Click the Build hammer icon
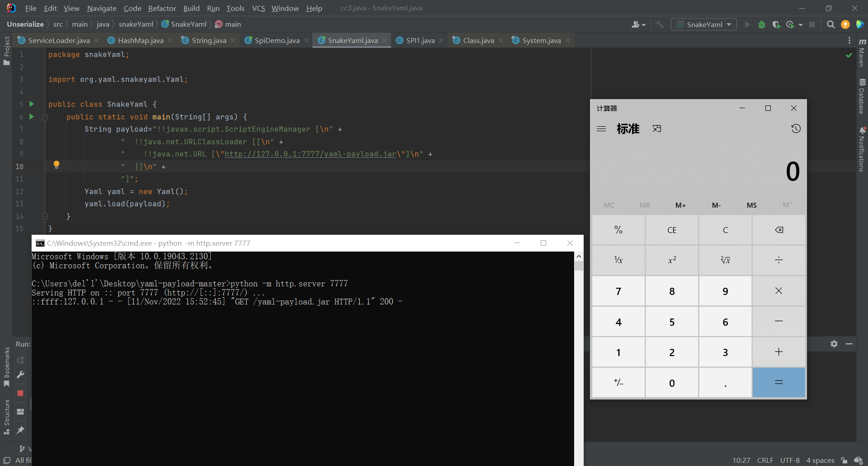Screen dimensions: 868x466 660,24
